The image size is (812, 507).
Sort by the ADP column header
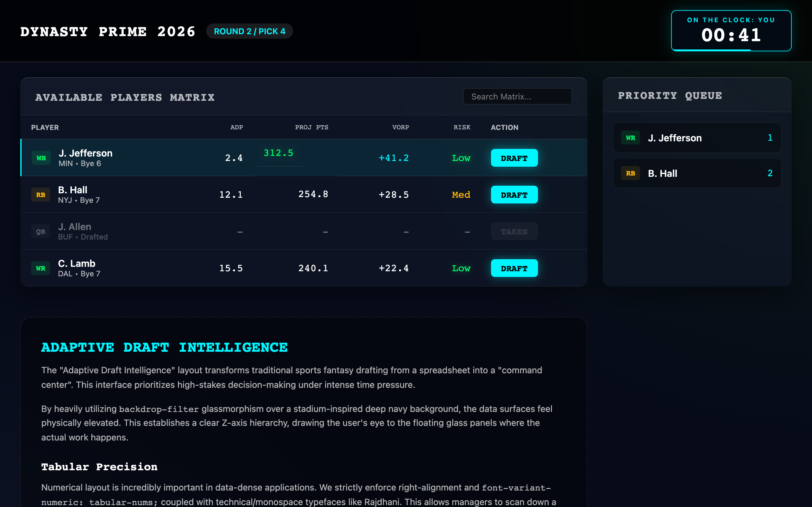coord(237,127)
